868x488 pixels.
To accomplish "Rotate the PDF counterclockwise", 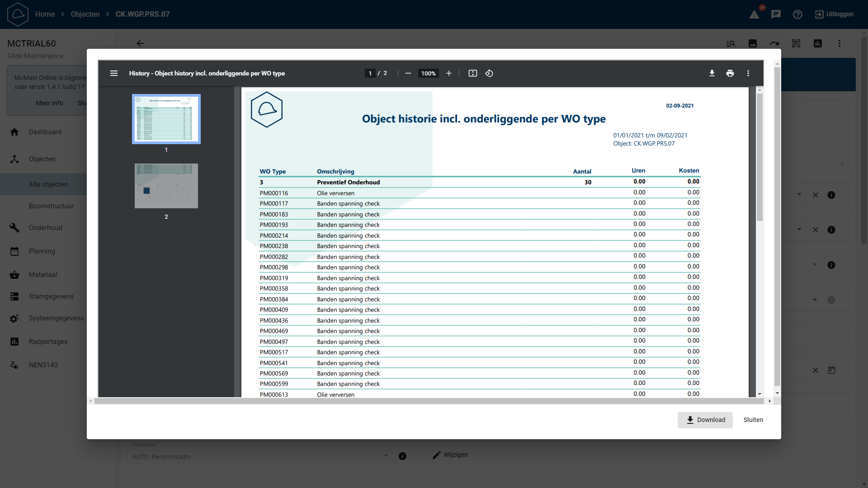I will (489, 73).
